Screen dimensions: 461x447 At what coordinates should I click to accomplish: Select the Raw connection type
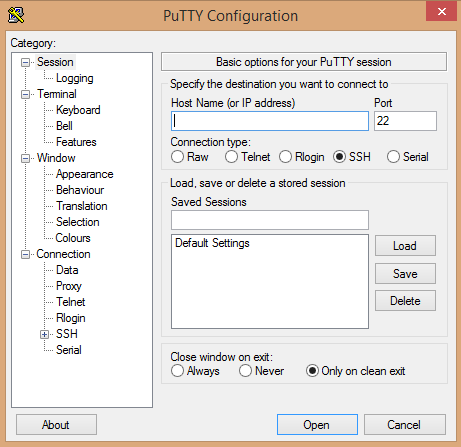point(177,157)
